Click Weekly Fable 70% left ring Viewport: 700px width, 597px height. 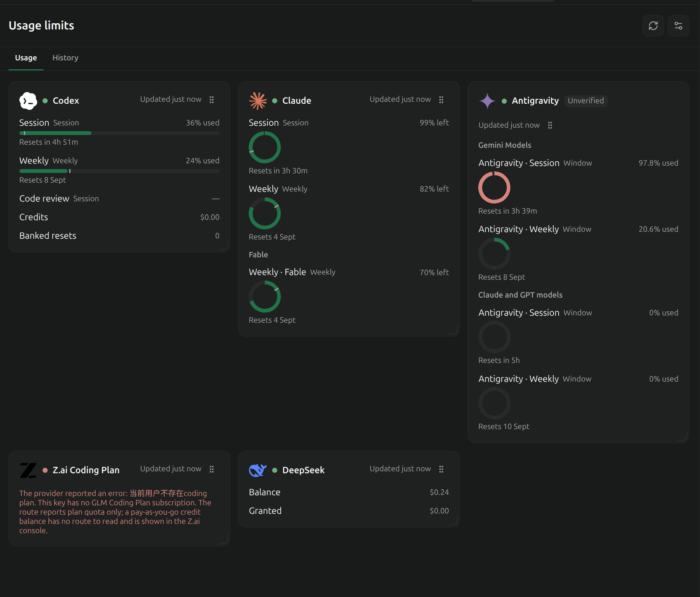pos(265,297)
